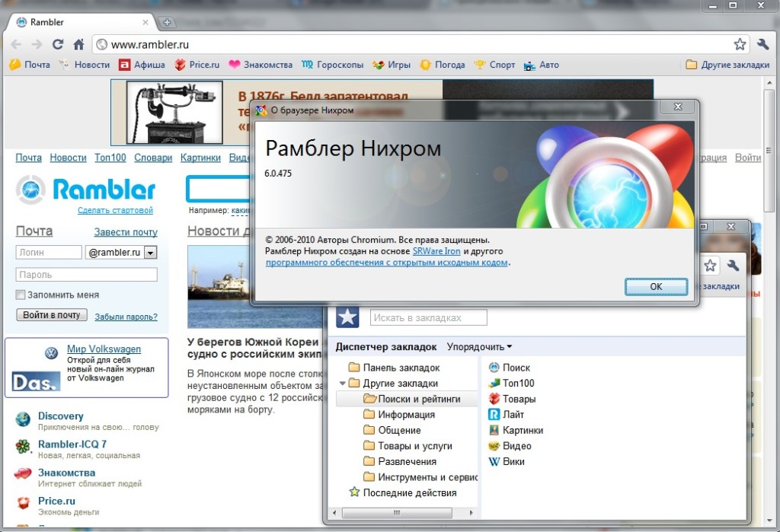Click the browser forward arrow

[37, 45]
